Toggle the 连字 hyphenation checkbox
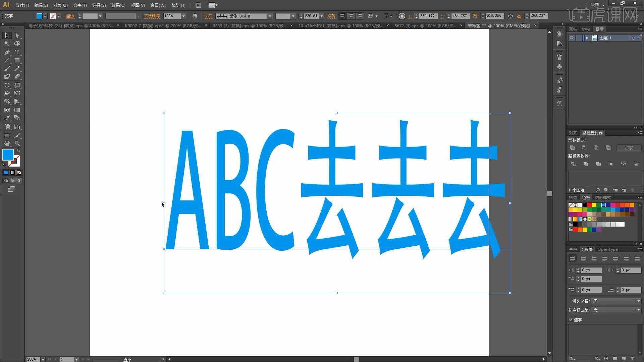644x362 pixels. [x=571, y=319]
